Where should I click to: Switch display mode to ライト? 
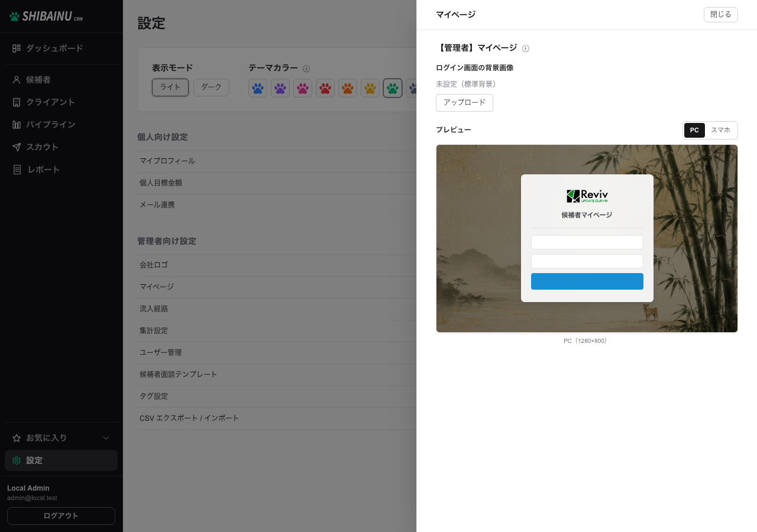[x=170, y=87]
